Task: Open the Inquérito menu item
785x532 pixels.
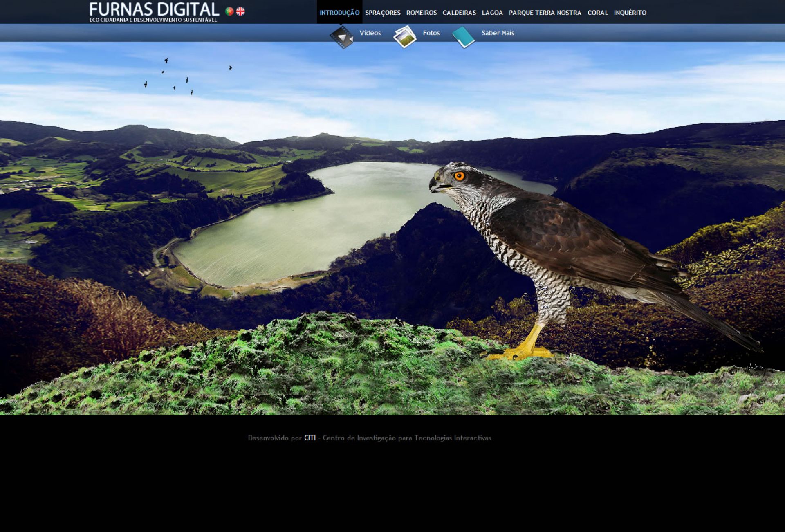Action: click(x=630, y=13)
